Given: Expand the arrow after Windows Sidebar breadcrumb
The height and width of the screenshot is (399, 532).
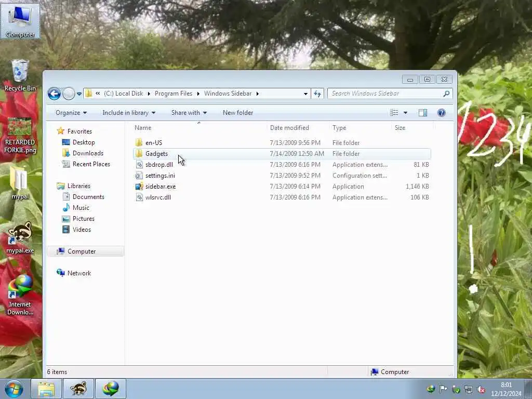Looking at the screenshot, I should (x=258, y=94).
